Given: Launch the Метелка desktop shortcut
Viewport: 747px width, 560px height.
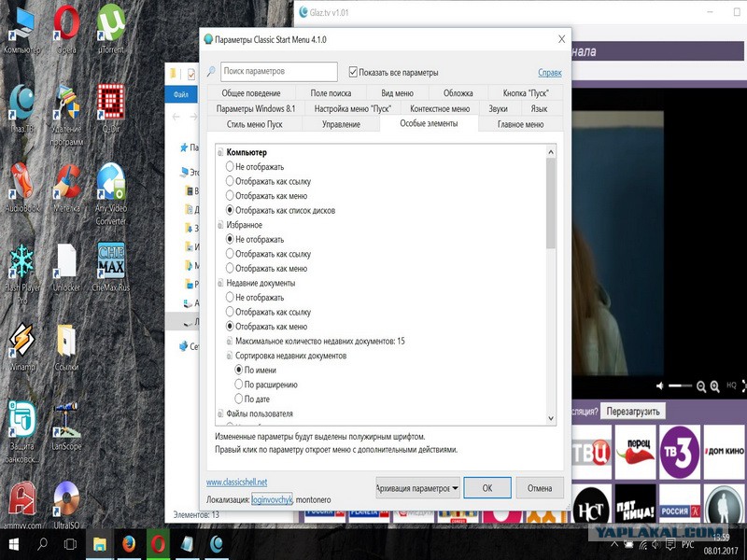Looking at the screenshot, I should point(66,188).
